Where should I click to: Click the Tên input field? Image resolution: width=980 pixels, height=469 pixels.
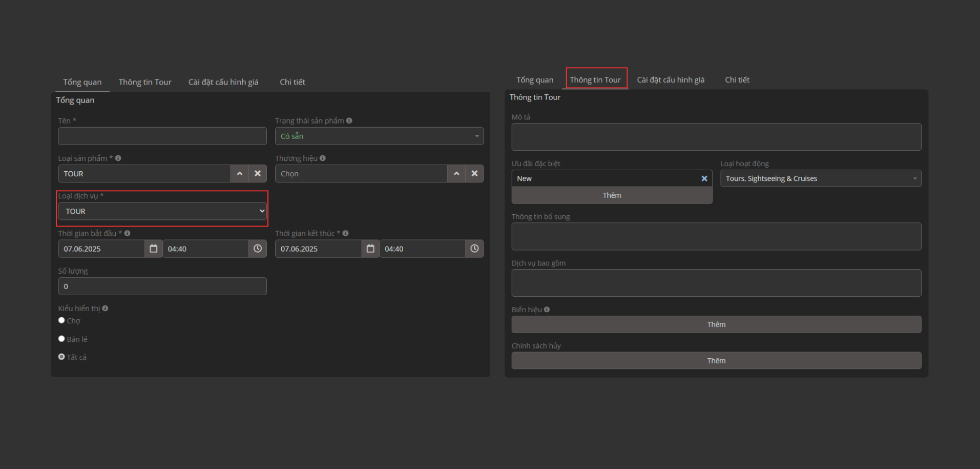(x=162, y=136)
